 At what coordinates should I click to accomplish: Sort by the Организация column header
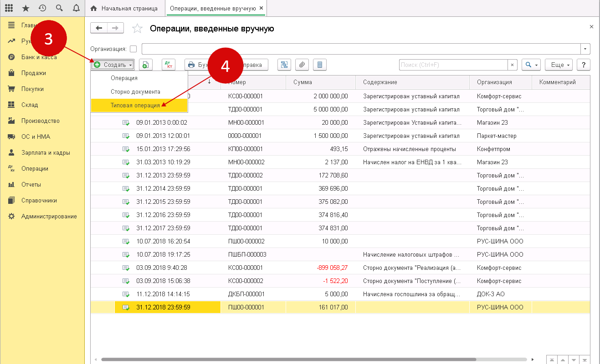coord(501,82)
